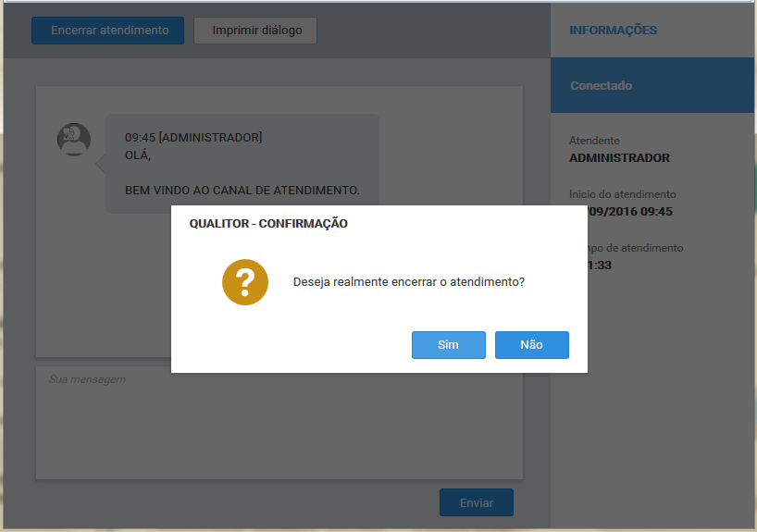This screenshot has height=532, width=757.
Task: Click the elapsed attendance time value
Action: point(600,266)
